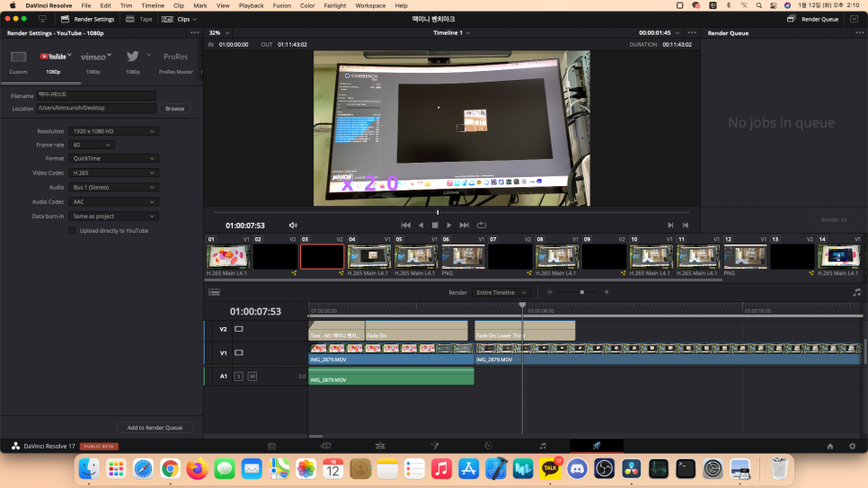Mute the A1 audio track
Image resolution: width=868 pixels, height=488 pixels.
pyautogui.click(x=252, y=377)
